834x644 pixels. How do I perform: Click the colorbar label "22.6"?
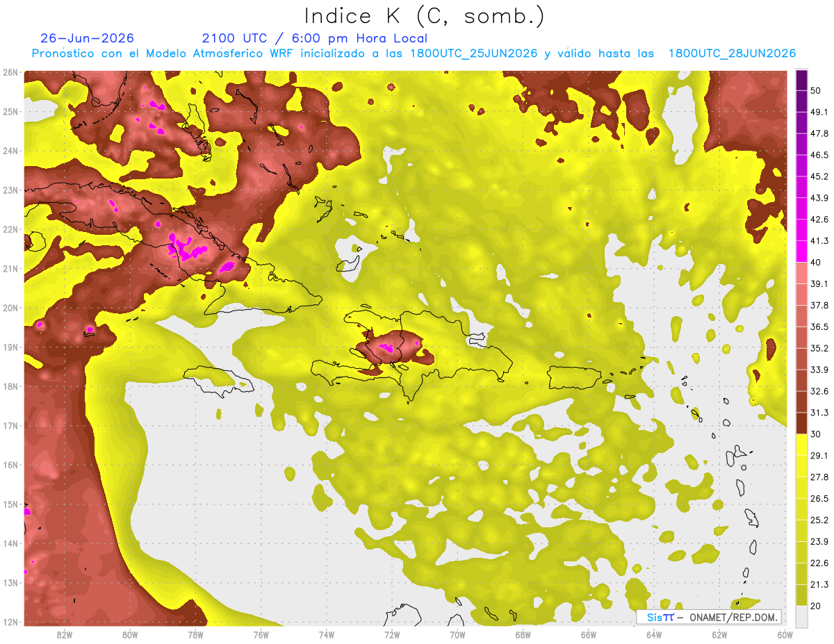click(819, 563)
